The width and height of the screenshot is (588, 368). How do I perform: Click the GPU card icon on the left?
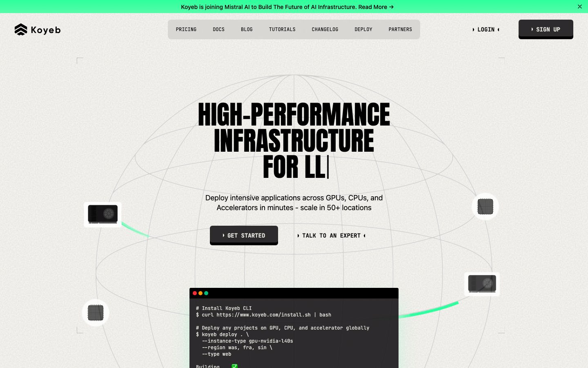pos(102,214)
